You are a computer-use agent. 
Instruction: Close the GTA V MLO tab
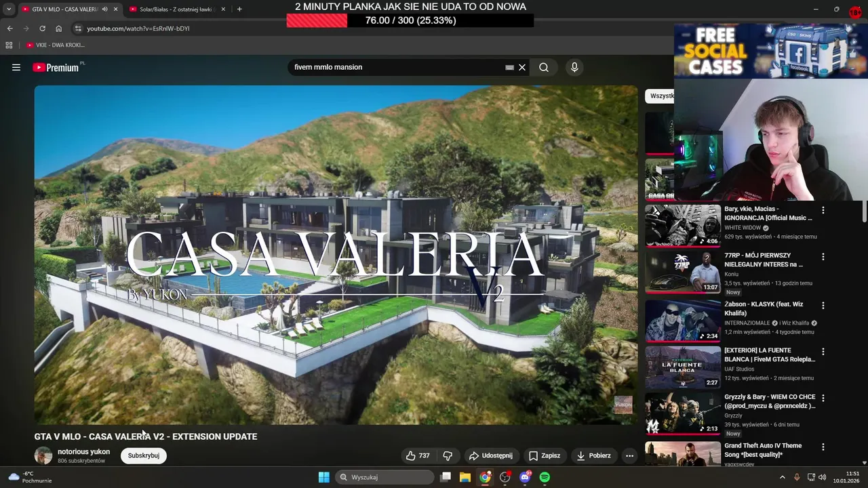(x=115, y=9)
